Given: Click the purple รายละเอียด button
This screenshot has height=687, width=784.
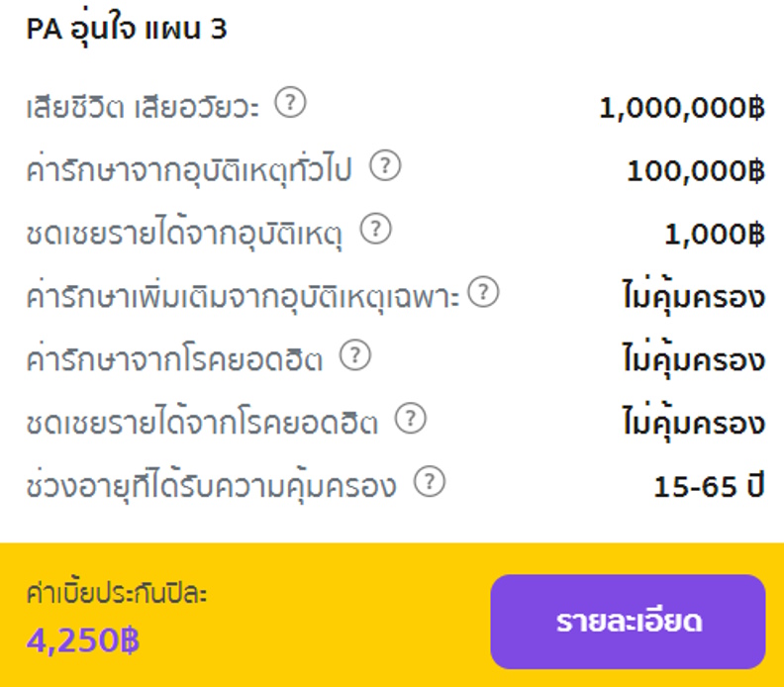Looking at the screenshot, I should coord(628,622).
